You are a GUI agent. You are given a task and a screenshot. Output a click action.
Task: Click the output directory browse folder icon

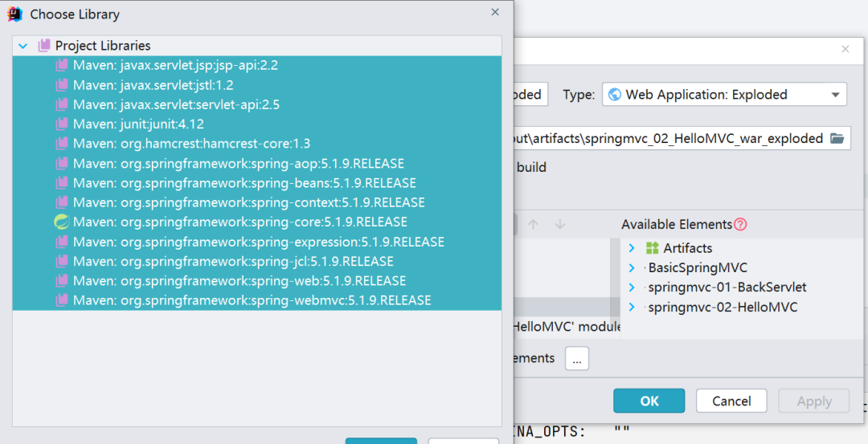coord(837,138)
